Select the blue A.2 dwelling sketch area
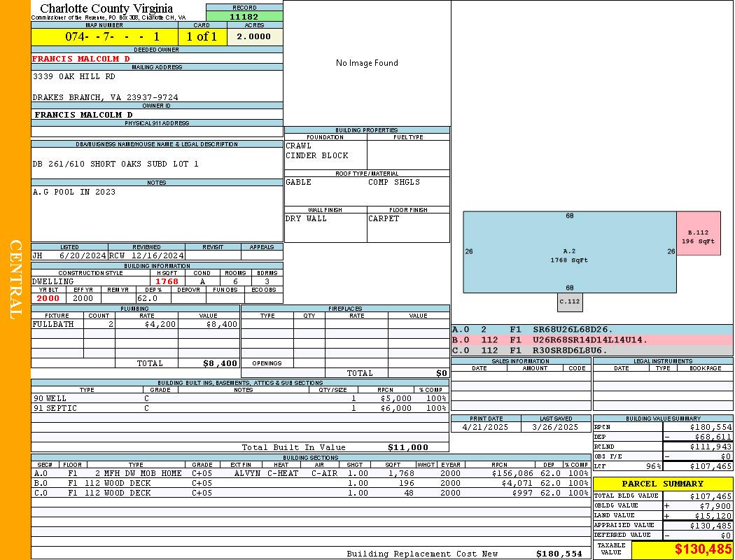 569,252
